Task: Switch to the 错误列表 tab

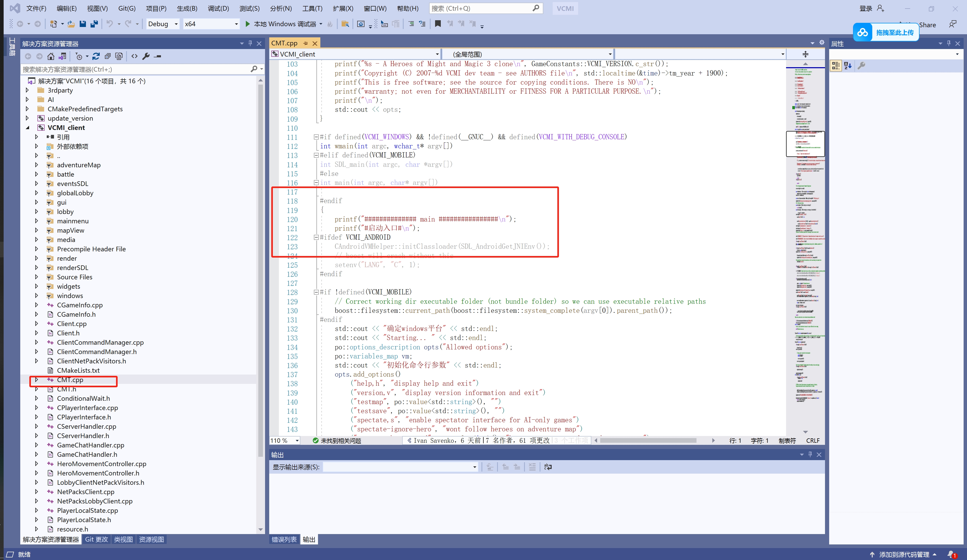Action: [x=284, y=539]
